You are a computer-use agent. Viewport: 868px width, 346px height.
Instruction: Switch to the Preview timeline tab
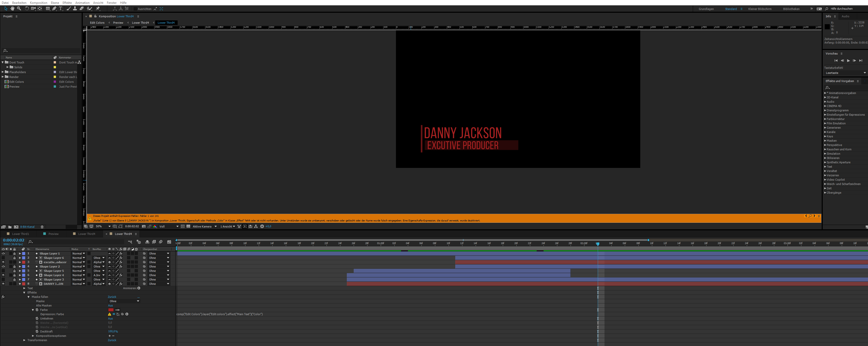(53, 234)
